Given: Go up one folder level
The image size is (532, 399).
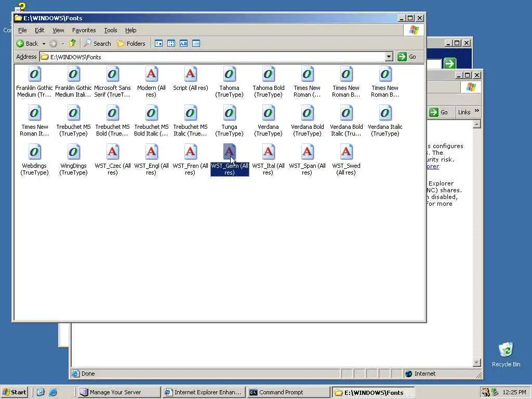Looking at the screenshot, I should click(x=72, y=44).
